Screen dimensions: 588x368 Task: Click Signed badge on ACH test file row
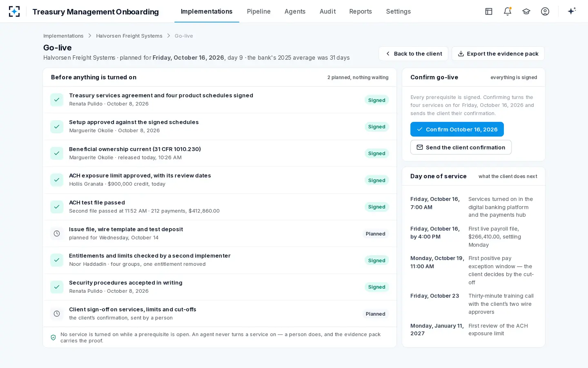coord(376,207)
